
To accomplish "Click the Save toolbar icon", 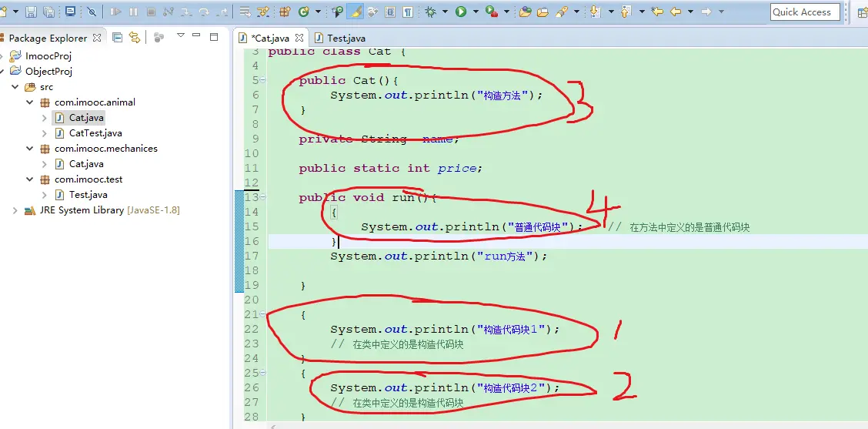I will coord(31,12).
